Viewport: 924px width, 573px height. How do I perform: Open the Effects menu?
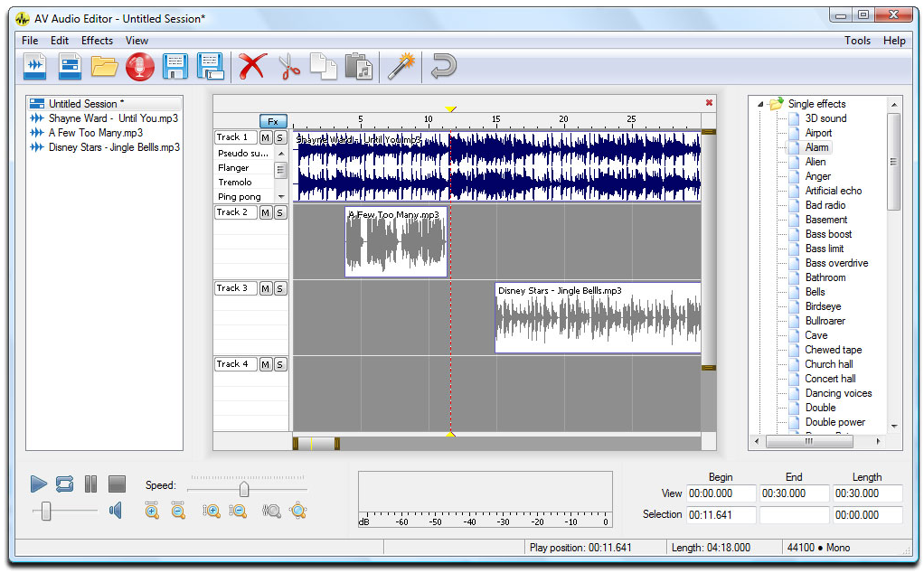[98, 41]
